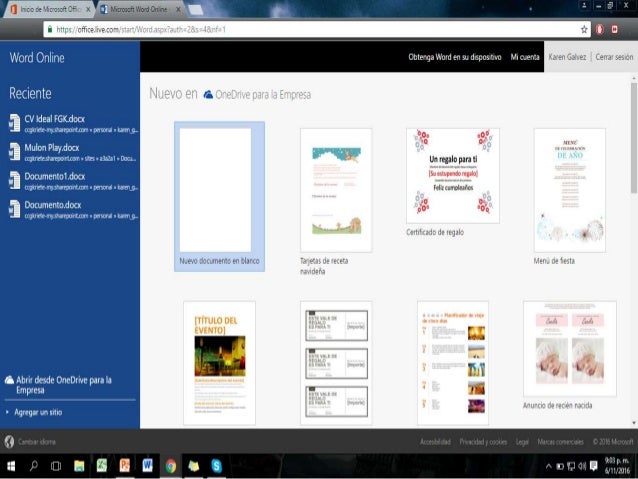Pick the Anuncio de recién nacida template
Image resolution: width=638 pixels, height=479 pixels.
(x=570, y=349)
